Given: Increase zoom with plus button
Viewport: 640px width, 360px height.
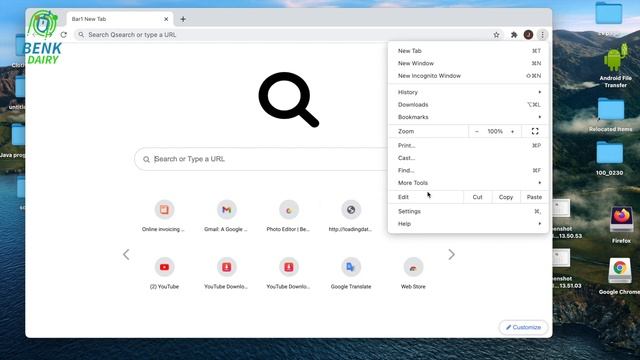Looking at the screenshot, I should coord(512,131).
